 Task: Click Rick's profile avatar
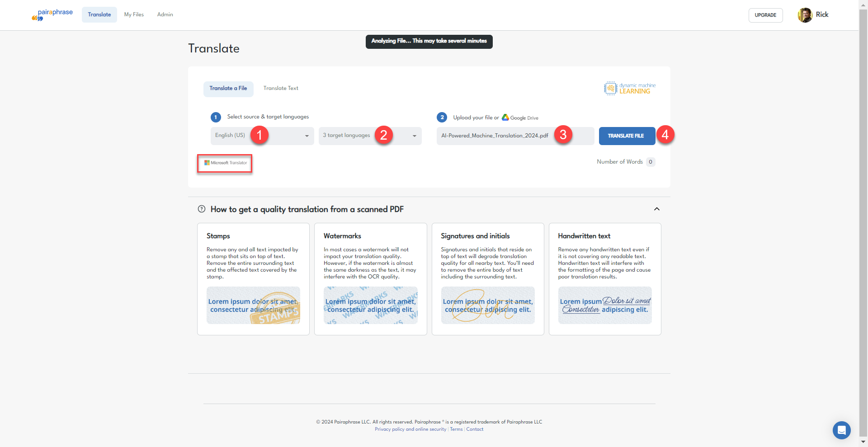(x=805, y=15)
